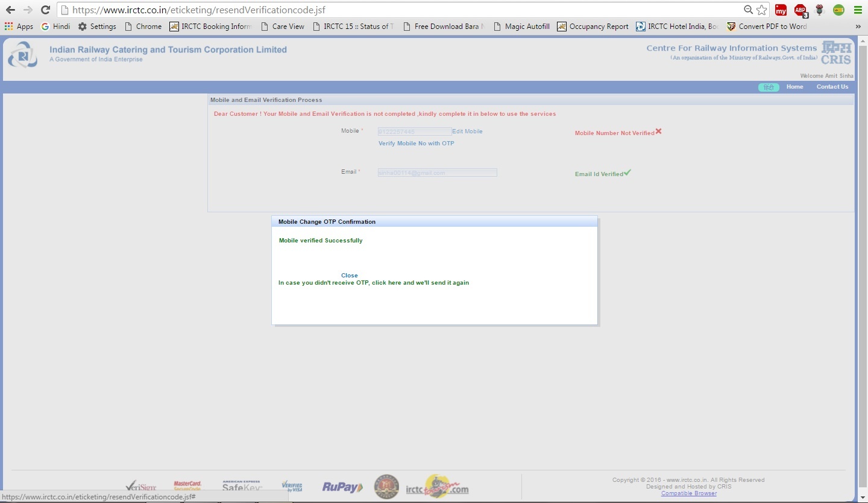Click the green ticket extension icon
This screenshot has height=503, width=868.
click(x=839, y=10)
